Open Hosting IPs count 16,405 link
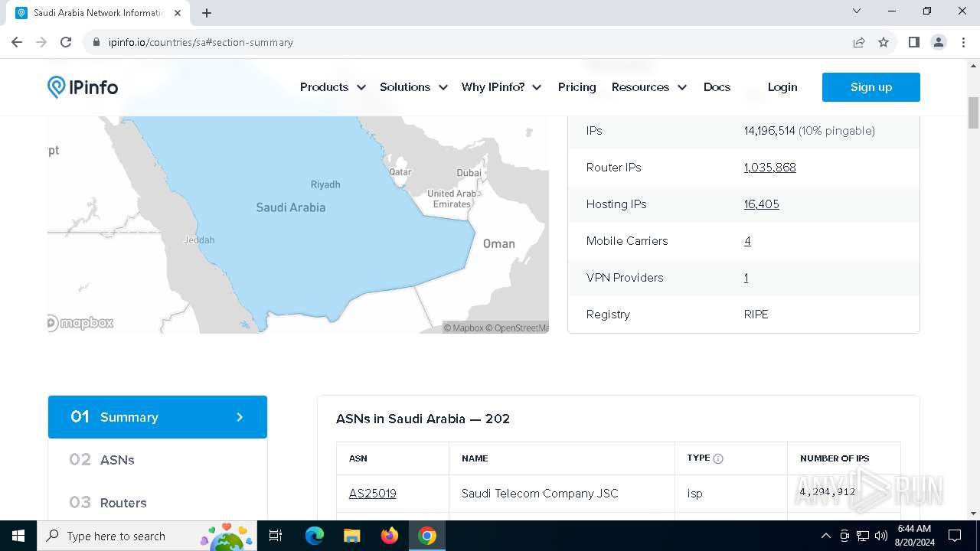This screenshot has height=551, width=980. [761, 204]
